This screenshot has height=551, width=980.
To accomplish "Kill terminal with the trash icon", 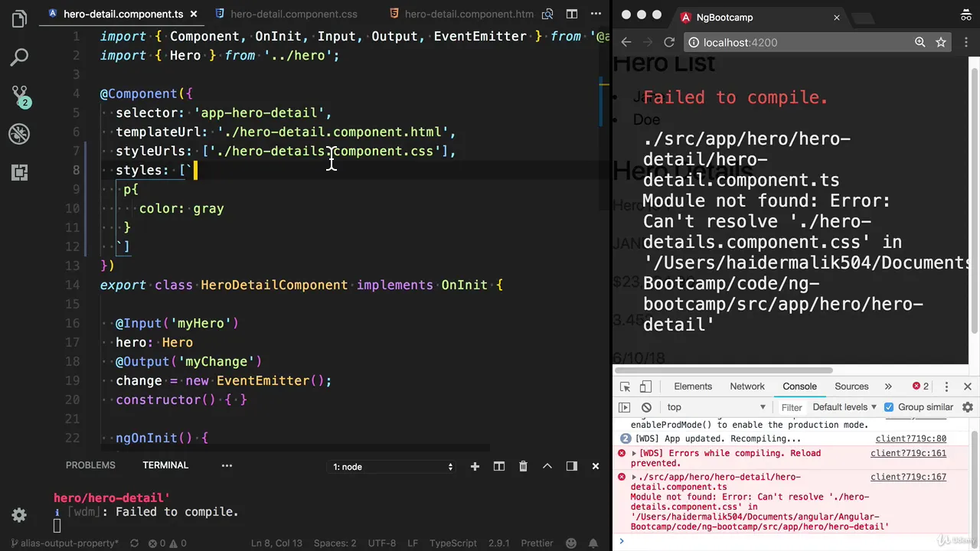I will (523, 466).
